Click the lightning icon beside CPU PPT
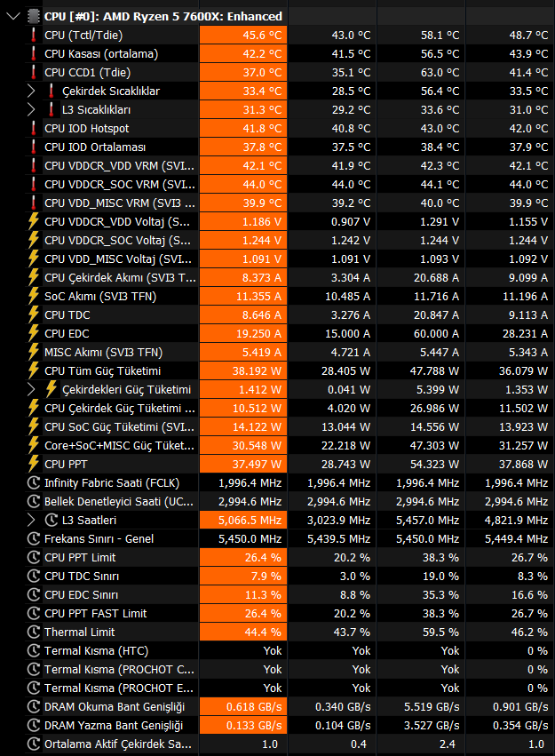The height and width of the screenshot is (756, 555). pyautogui.click(x=33, y=465)
